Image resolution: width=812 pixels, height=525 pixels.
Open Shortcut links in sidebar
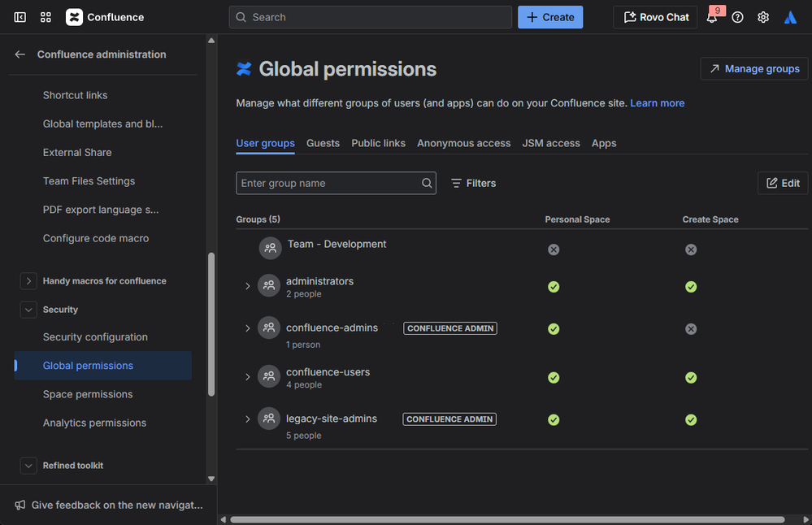75,95
